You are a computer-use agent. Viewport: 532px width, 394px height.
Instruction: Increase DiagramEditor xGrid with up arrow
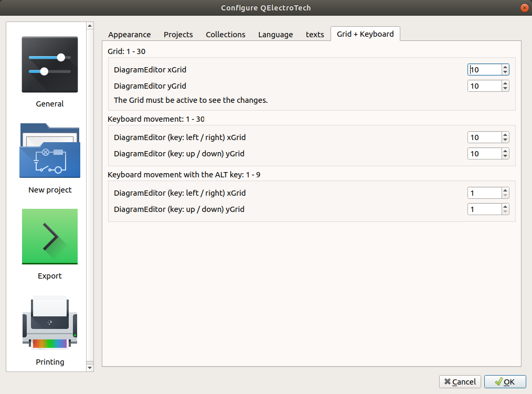pyautogui.click(x=505, y=67)
